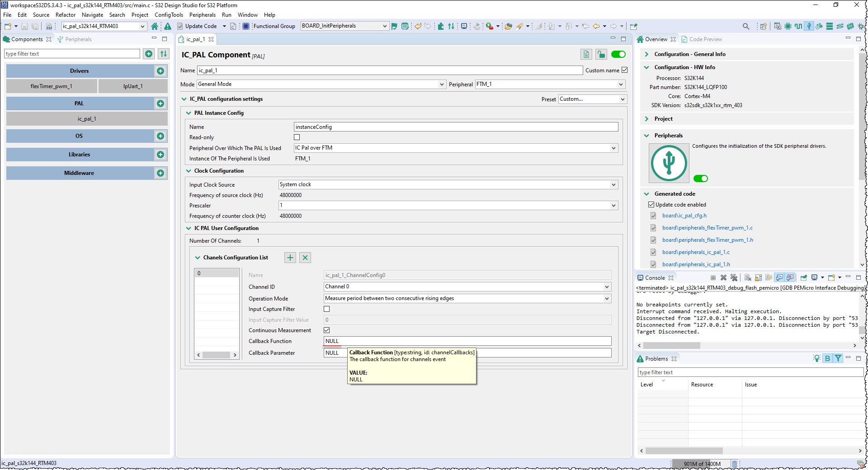This screenshot has height=470, width=868.
Task: Click the type filter text field in Components
Action: click(x=71, y=53)
